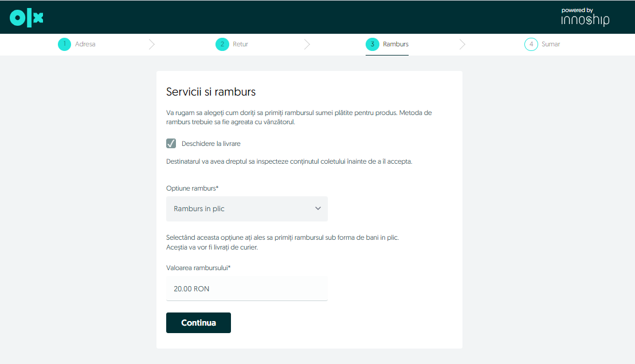The width and height of the screenshot is (635, 364).
Task: Click the chevron arrow after Adresa
Action: tap(152, 44)
